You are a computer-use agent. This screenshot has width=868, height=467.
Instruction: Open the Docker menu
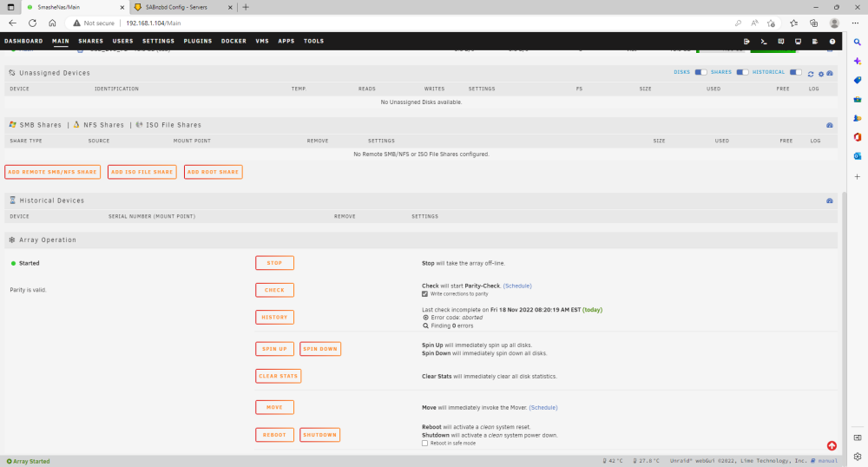click(233, 41)
